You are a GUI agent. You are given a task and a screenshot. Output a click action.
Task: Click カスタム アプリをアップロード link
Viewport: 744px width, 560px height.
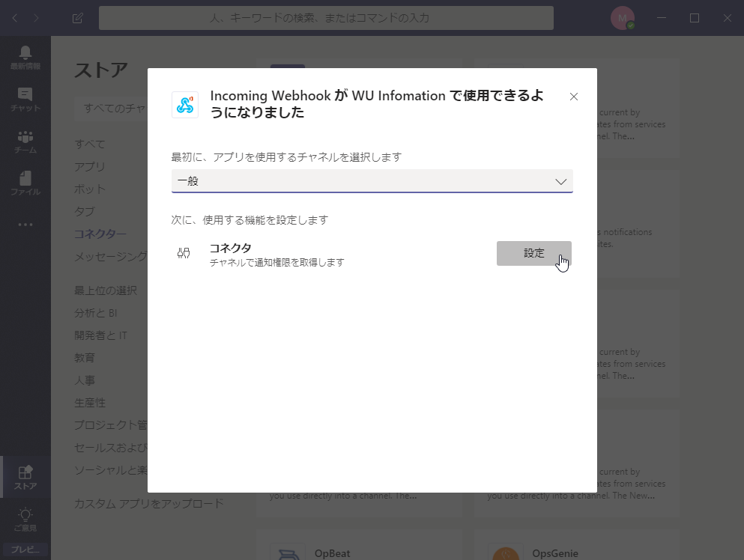pyautogui.click(x=148, y=504)
